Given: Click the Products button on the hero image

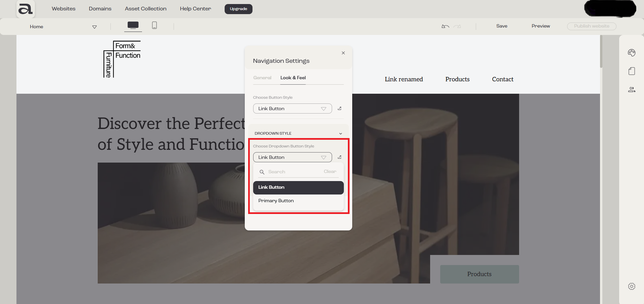Looking at the screenshot, I should pyautogui.click(x=479, y=274).
